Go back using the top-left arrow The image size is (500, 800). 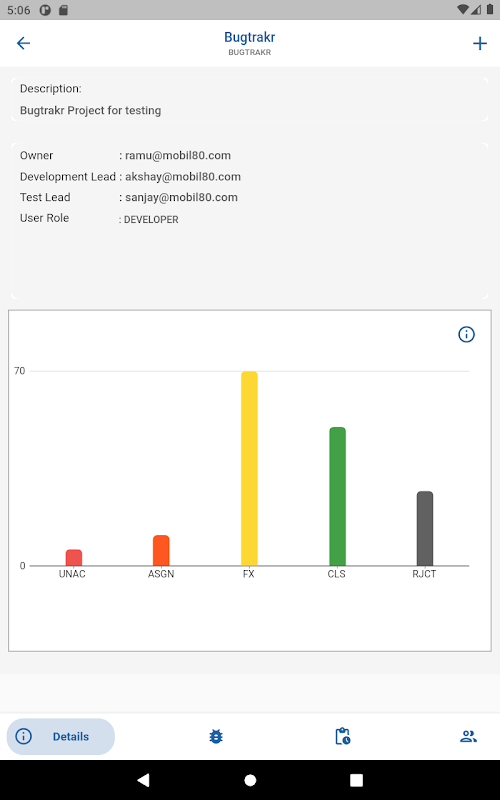point(23,43)
